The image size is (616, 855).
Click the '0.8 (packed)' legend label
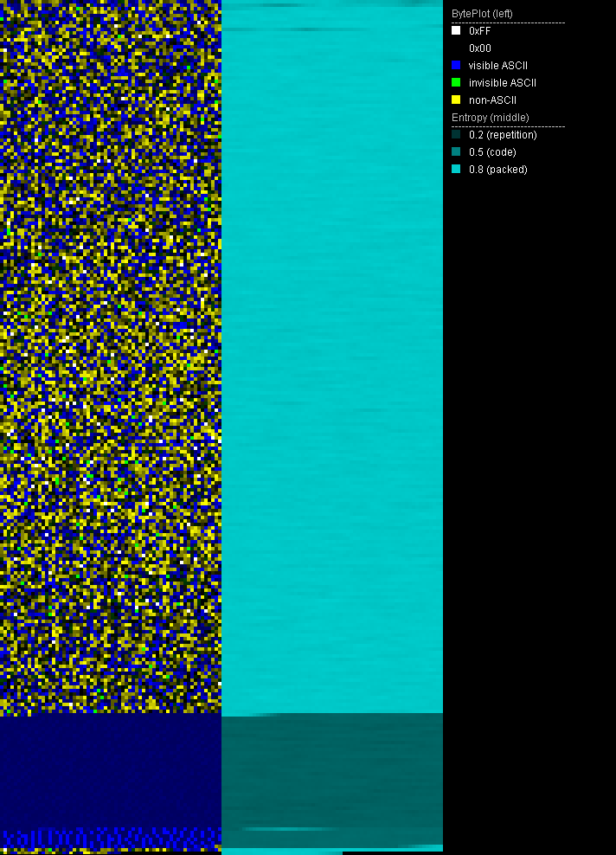[x=497, y=170]
